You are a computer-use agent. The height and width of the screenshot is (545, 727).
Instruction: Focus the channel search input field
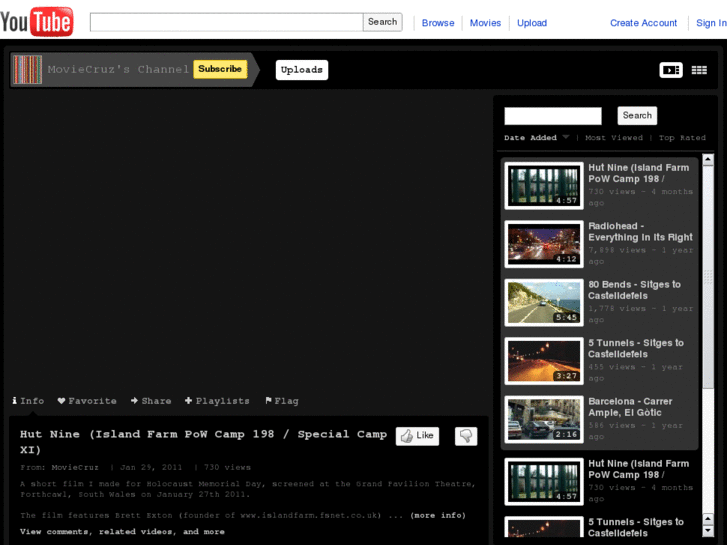click(x=553, y=116)
